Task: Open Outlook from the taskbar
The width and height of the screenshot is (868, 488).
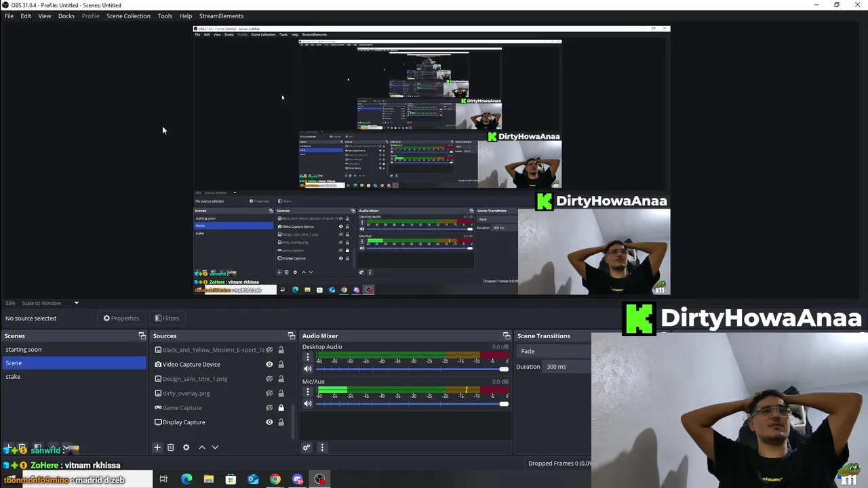Action: click(253, 479)
